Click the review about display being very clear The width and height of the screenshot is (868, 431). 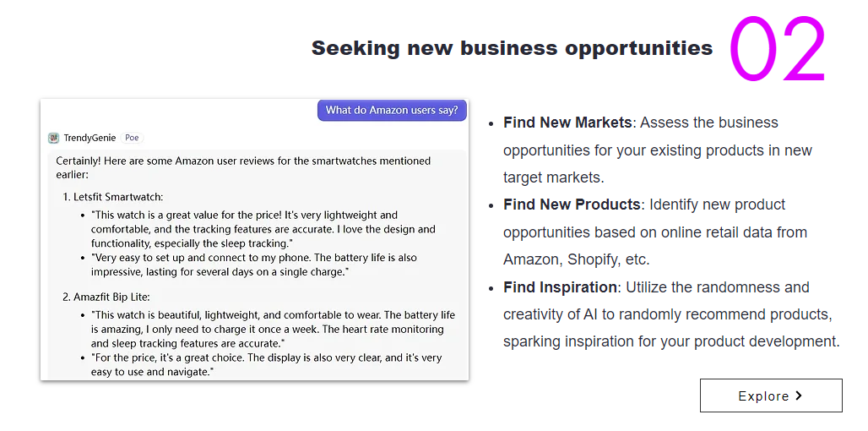[x=266, y=364]
